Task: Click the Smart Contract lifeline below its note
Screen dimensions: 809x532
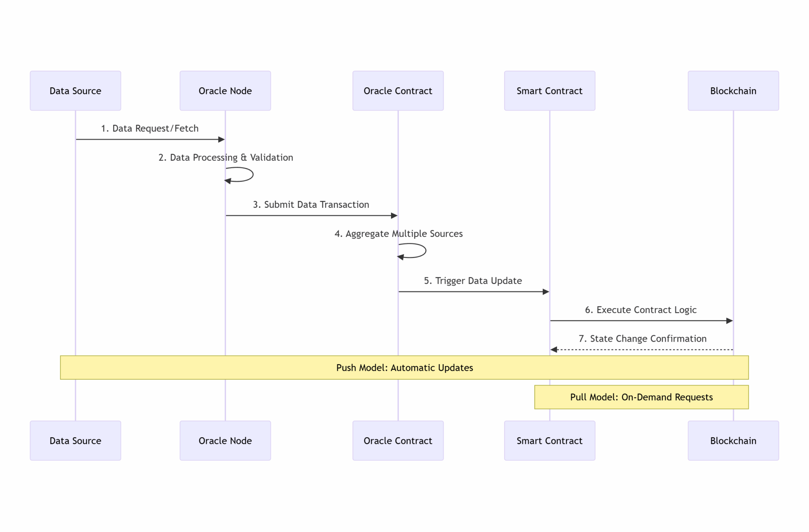Action: pyautogui.click(x=549, y=414)
